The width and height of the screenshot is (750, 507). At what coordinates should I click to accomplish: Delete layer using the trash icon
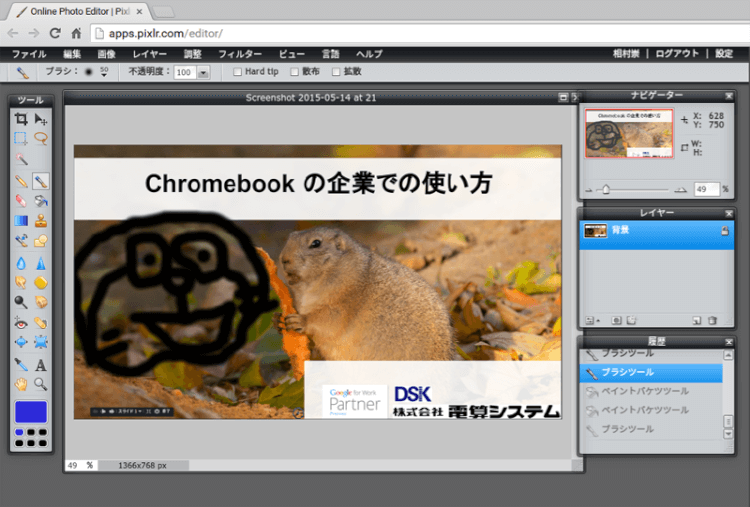coord(712,320)
